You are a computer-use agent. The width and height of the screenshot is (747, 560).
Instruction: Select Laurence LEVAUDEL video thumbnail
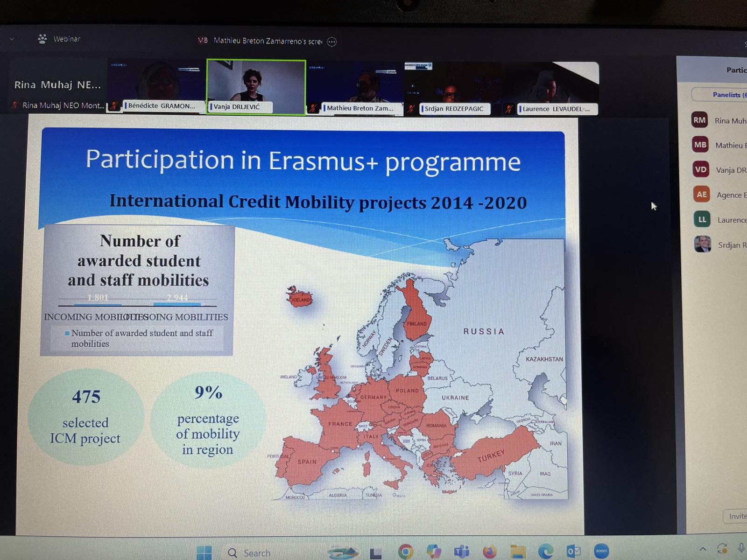click(x=550, y=88)
